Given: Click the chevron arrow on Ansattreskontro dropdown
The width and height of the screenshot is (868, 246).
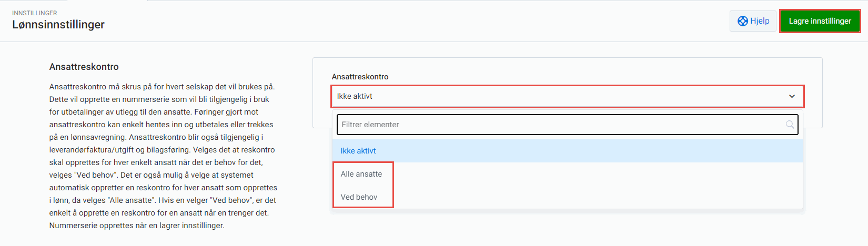Looking at the screenshot, I should [792, 96].
